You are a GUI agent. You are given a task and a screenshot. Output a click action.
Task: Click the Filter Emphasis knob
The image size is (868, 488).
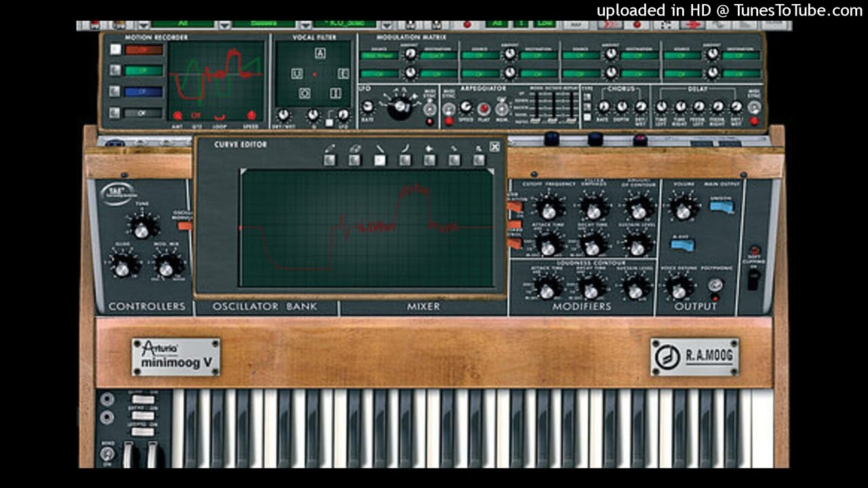pos(594,208)
